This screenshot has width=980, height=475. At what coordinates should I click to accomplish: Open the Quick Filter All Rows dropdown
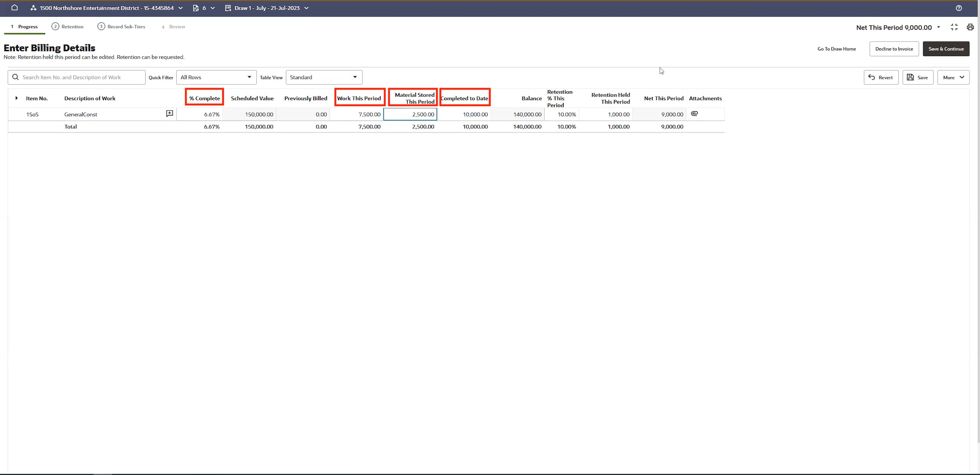pos(216,77)
